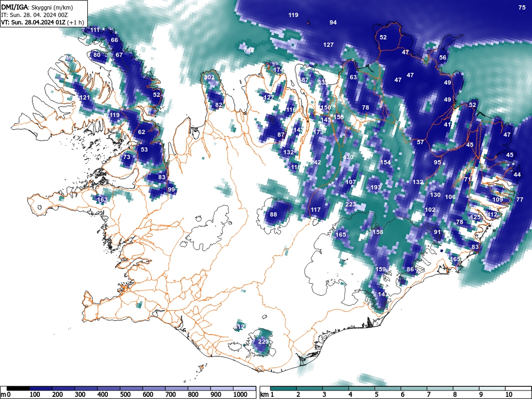This screenshot has height=399, width=532.
Task: Click the '10' label on the km scale
Action: (x=509, y=395)
